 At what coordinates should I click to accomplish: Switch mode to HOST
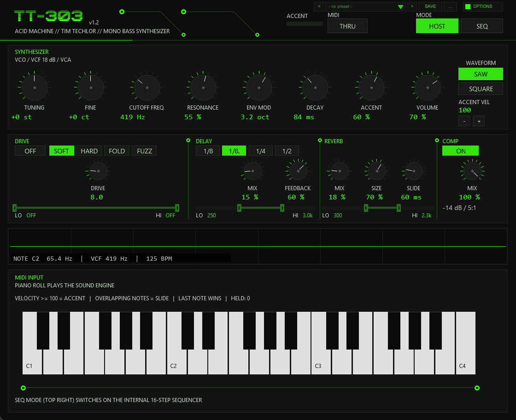(437, 26)
